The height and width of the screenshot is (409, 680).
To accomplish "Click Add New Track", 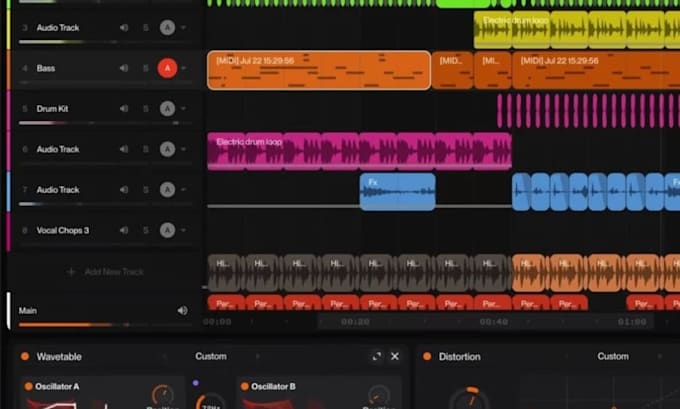I will pos(105,272).
